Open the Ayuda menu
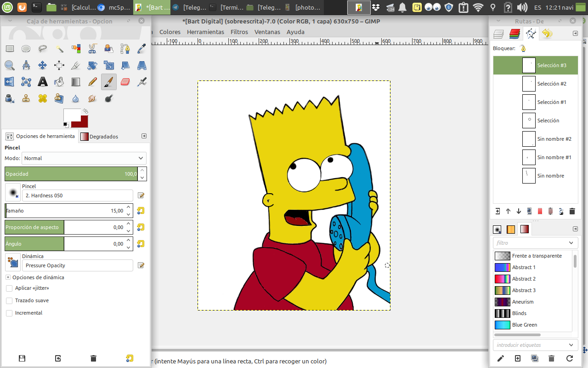 295,32
